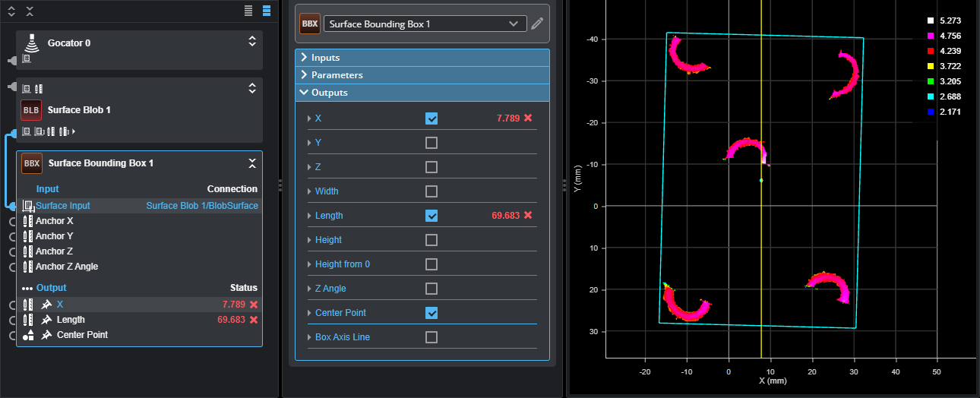This screenshot has height=398, width=980.
Task: Click the ruler icon beside Anchor X
Action: (28, 221)
